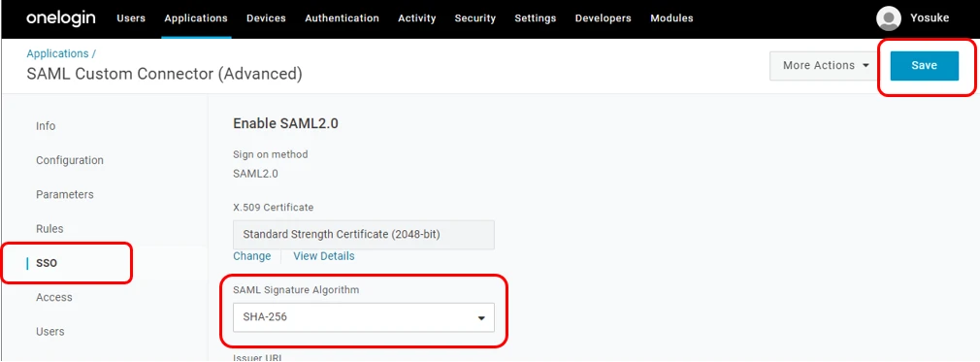Open the Authentication menu
The image size is (980, 362).
coord(342,18)
